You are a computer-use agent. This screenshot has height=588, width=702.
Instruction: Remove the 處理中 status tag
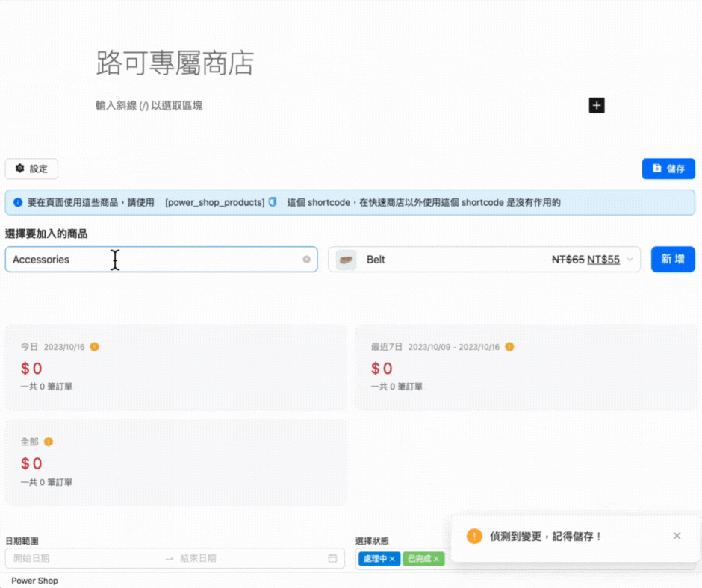[x=392, y=559]
